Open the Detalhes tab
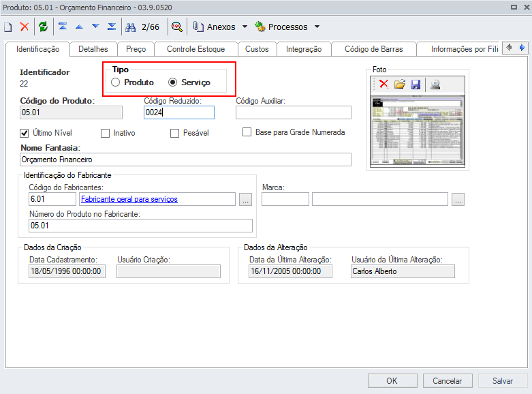532x394 pixels. click(x=93, y=49)
